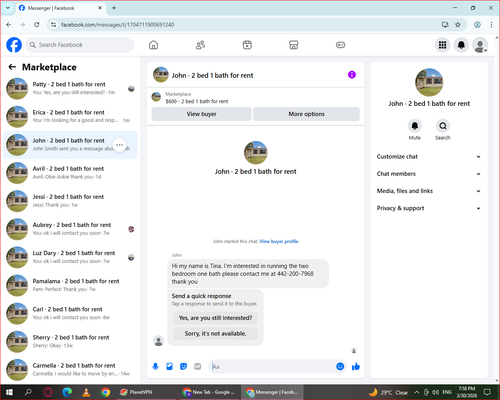500x400 pixels.
Task: Open the volume speaker tray icon
Action: (x=436, y=392)
